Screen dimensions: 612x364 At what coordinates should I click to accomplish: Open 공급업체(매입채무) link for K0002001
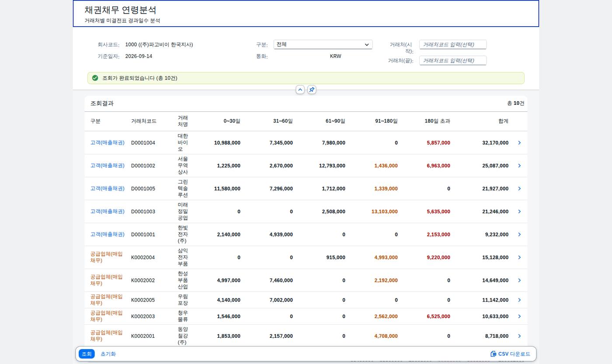tap(106, 336)
